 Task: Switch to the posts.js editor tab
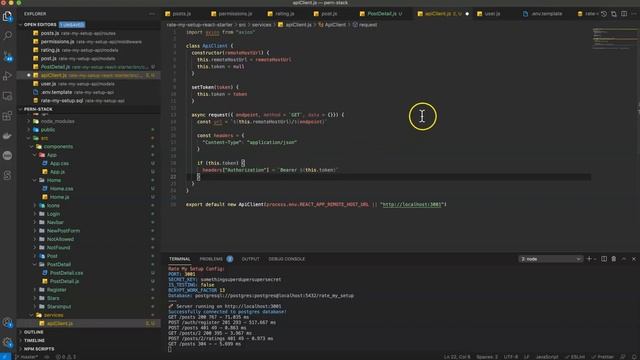point(181,14)
